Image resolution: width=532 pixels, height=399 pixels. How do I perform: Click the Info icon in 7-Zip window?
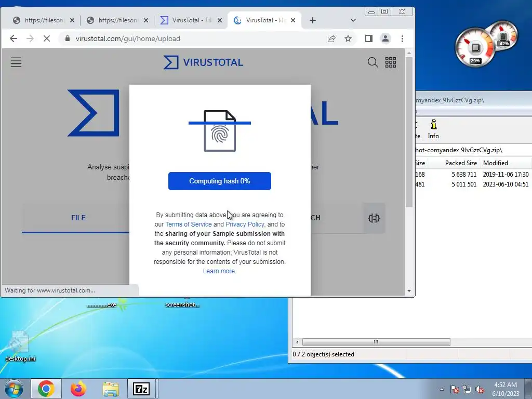433,129
